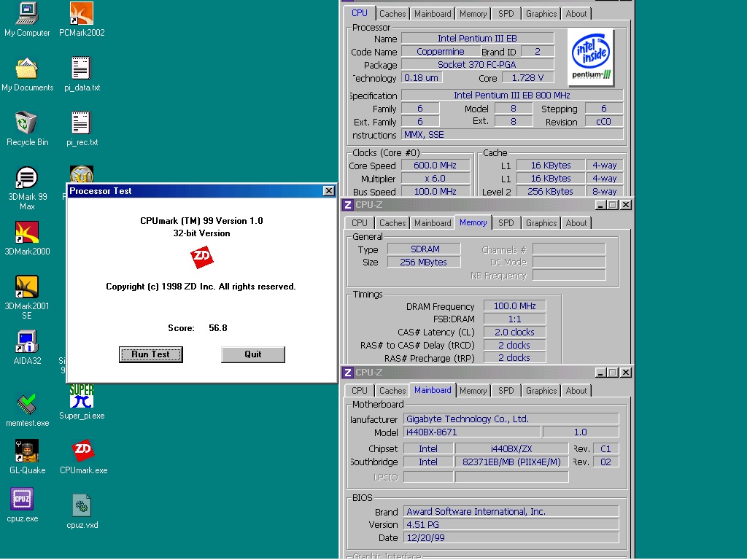Screen dimensions: 747x560
Task: Switch to the SPD tab in the memory-timings CPU-Z window
Action: coord(506,223)
